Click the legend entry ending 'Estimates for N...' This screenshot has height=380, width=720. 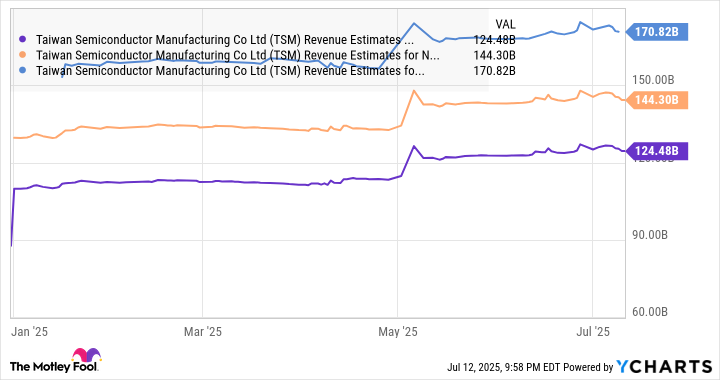238,56
